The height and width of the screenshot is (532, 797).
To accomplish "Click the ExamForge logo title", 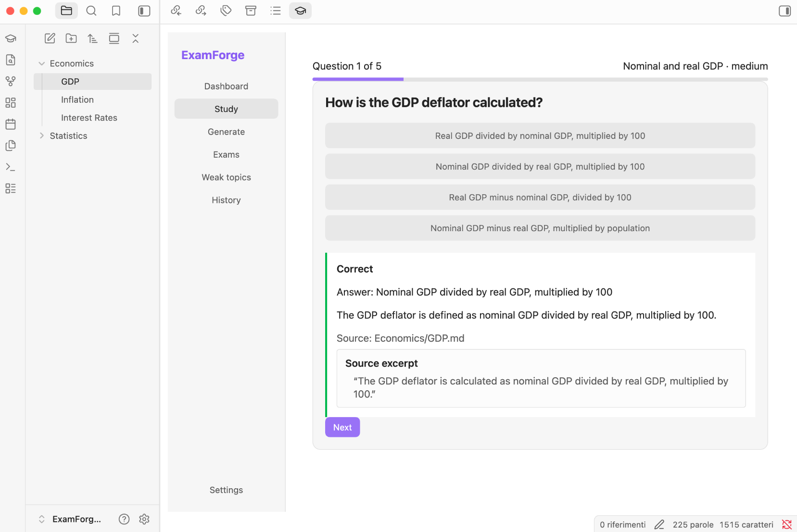I will click(213, 55).
